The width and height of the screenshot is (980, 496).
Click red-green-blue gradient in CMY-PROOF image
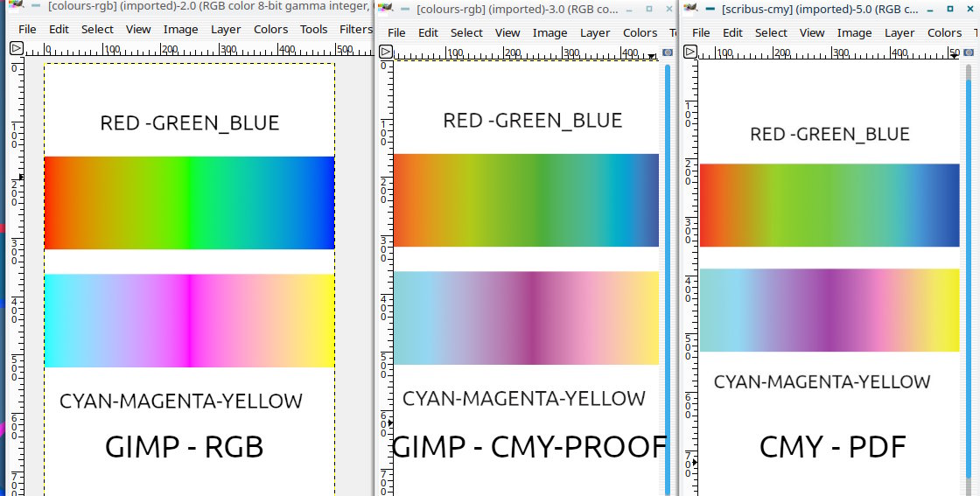(526, 200)
